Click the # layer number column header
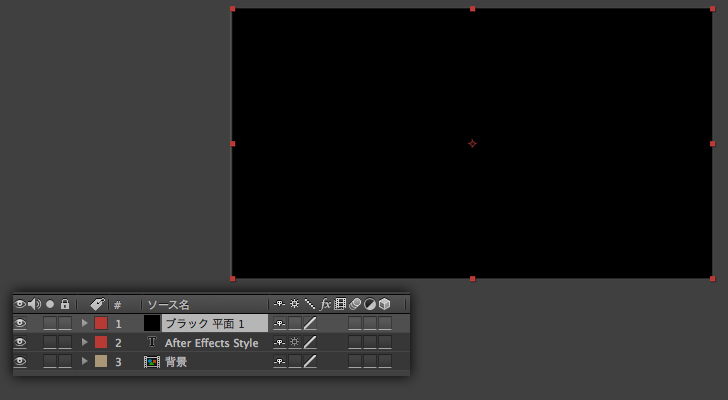Viewport: 728px width, 400px height. tap(117, 305)
